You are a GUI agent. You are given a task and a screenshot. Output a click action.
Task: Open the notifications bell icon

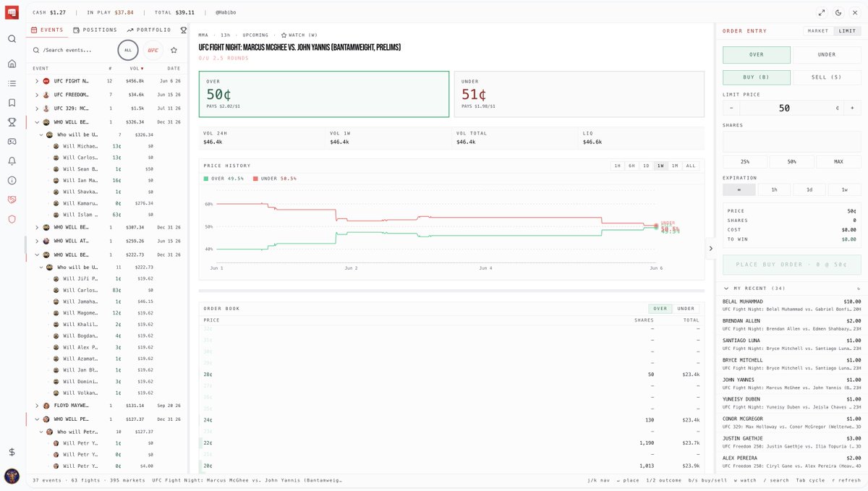point(12,161)
